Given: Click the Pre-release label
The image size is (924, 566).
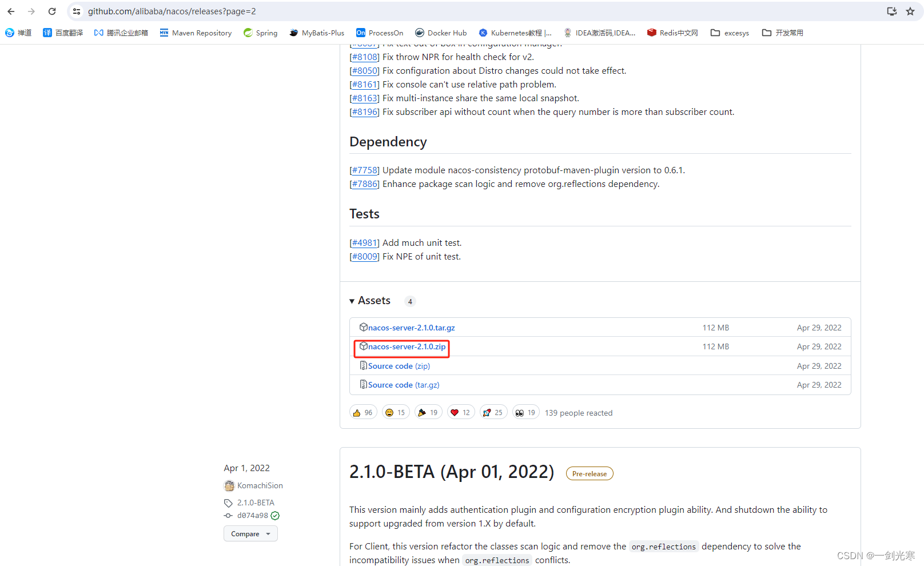Looking at the screenshot, I should pyautogui.click(x=590, y=474).
